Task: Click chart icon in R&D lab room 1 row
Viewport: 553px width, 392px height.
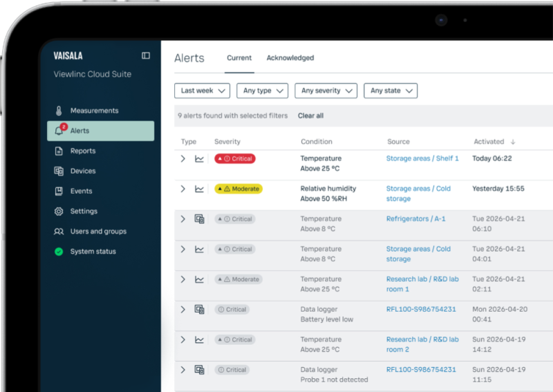Action: [199, 279]
